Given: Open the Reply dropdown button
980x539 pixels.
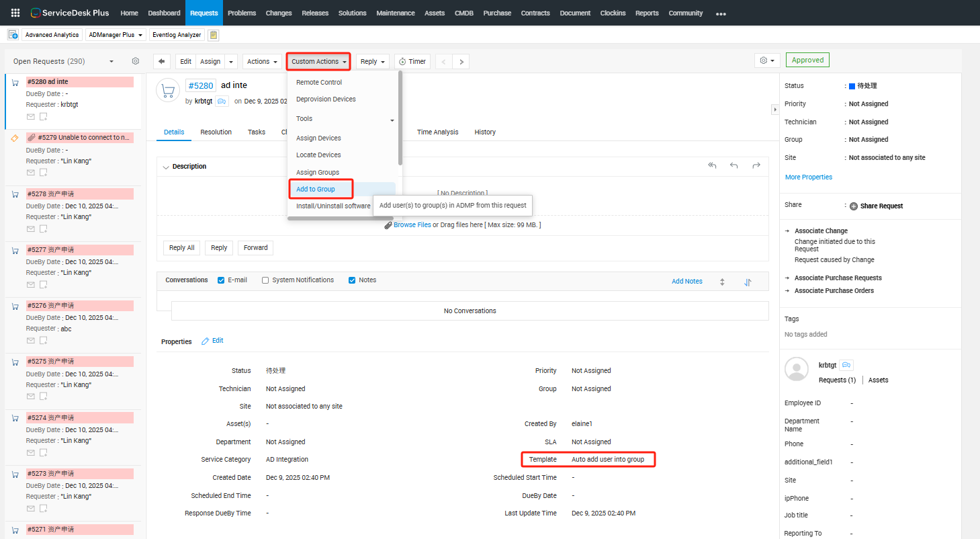Looking at the screenshot, I should (x=372, y=61).
